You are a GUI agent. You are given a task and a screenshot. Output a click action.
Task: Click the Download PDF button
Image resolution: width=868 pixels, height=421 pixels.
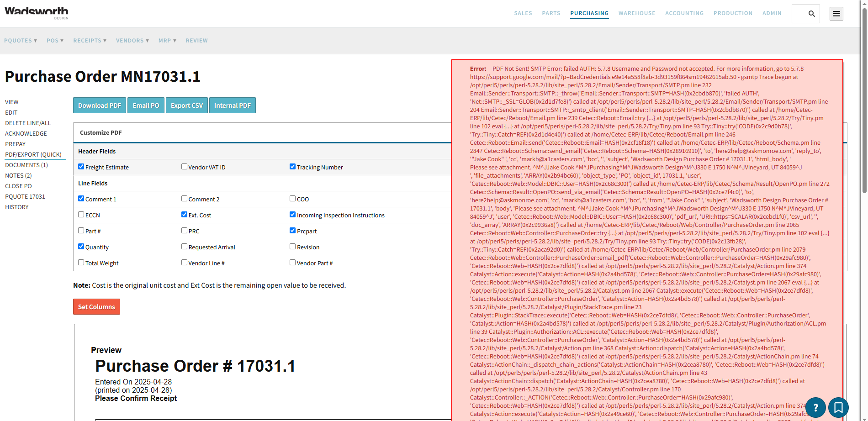click(x=100, y=105)
